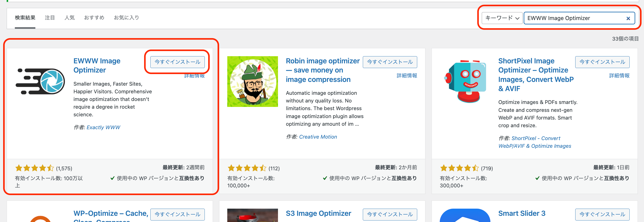This screenshot has width=644, height=222.
Task: Open author Creative Motion link
Action: (x=318, y=137)
